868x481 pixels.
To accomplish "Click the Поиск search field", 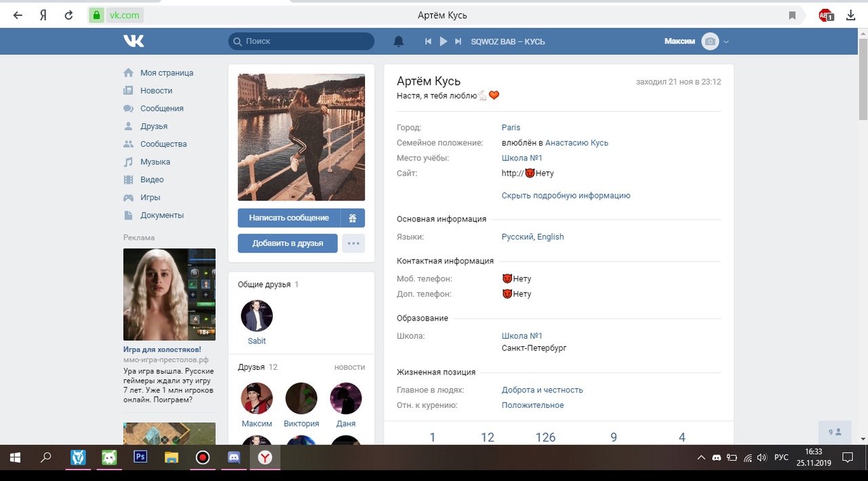I will [301, 41].
